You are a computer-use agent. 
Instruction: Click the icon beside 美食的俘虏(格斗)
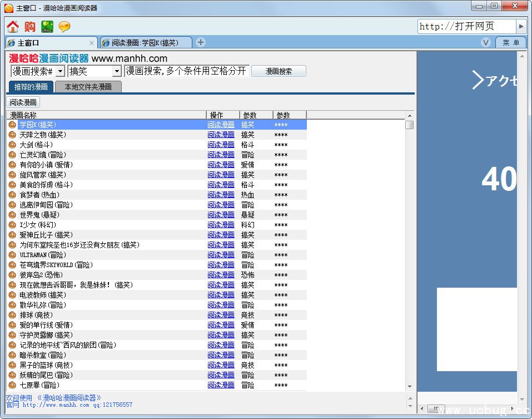pyautogui.click(x=12, y=185)
